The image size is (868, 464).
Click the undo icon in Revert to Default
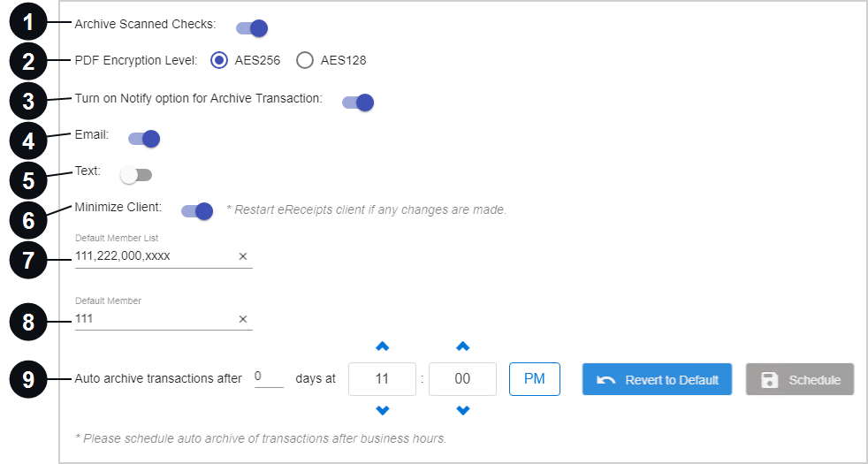pos(605,380)
